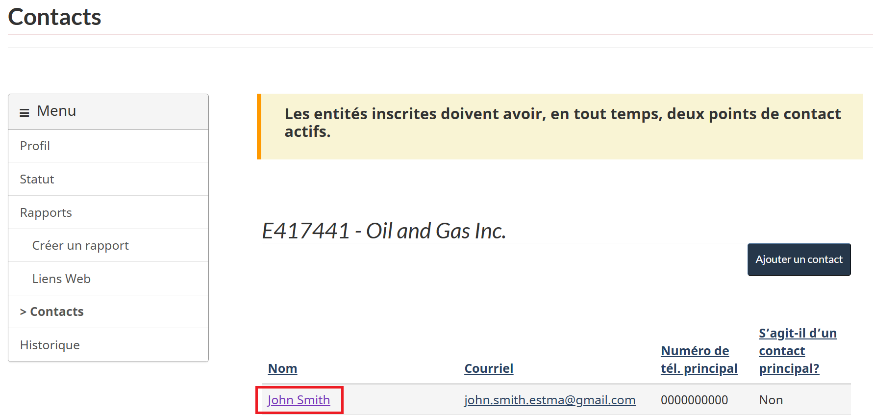Click the john.smith.estma@gmail.com email link
This screenshot has width=873, height=415.
click(x=550, y=400)
